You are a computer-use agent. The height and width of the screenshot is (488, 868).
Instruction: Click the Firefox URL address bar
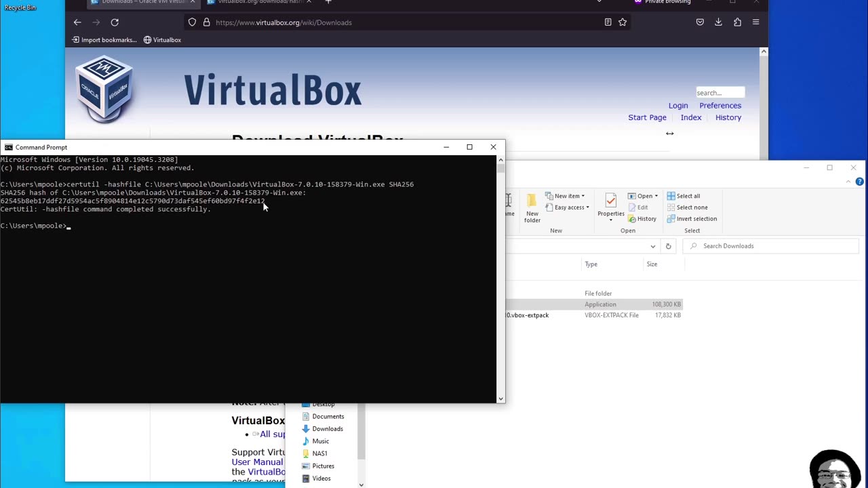coord(407,22)
